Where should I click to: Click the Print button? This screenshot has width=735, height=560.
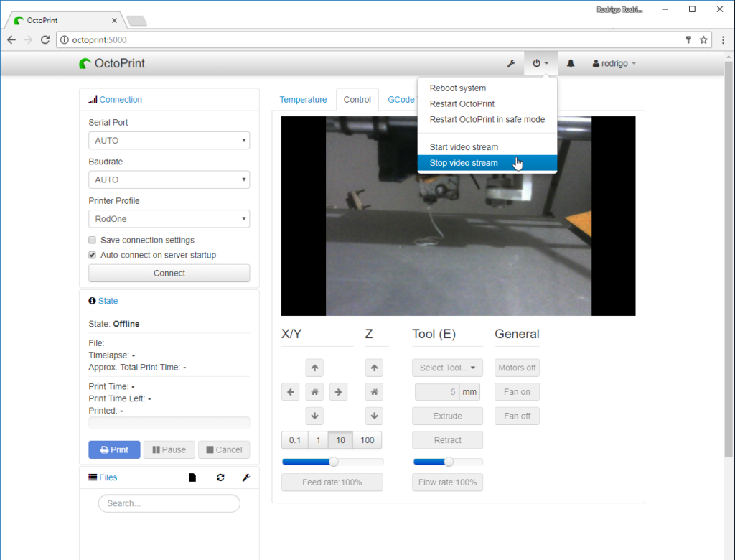tap(114, 449)
